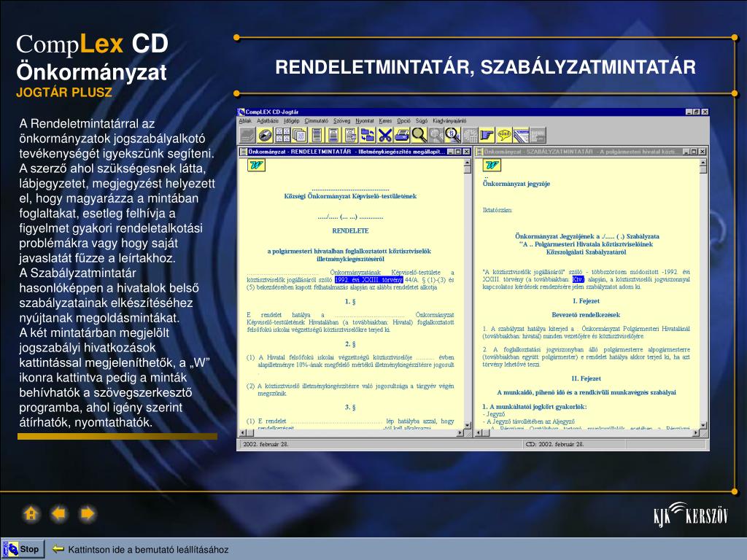The image size is (747, 560).
Task: Click the grayed calendar toolbar icon
Action: point(470,135)
